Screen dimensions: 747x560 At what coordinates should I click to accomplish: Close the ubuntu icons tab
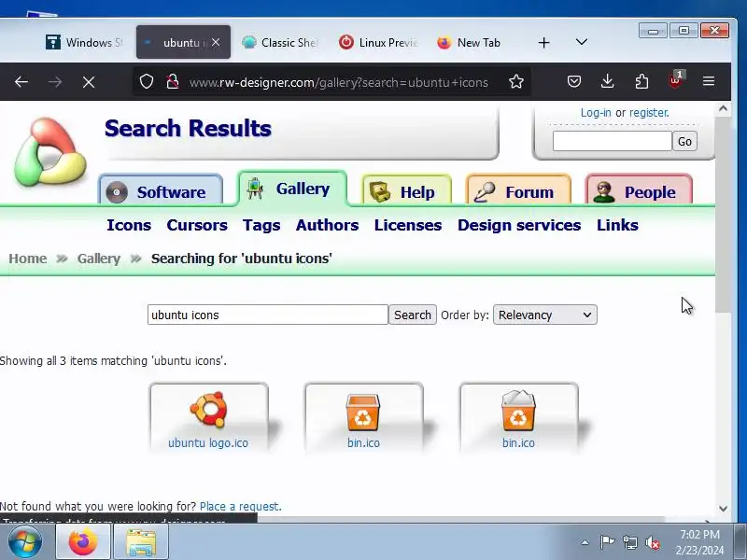[216, 42]
